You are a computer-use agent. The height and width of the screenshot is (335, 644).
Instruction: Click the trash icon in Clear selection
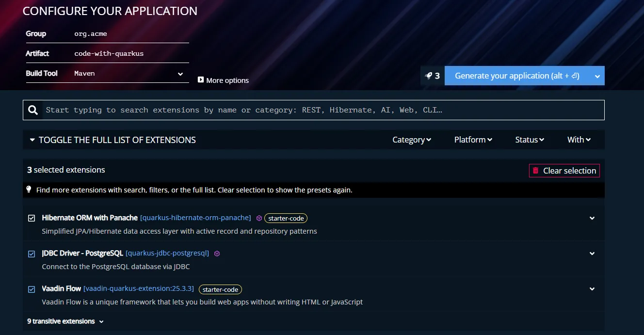tap(535, 171)
